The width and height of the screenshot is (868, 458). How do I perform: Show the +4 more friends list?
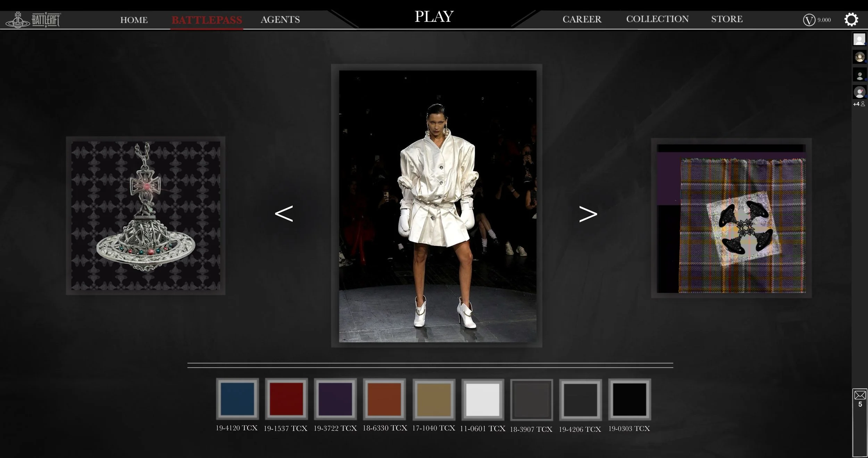[x=859, y=104]
